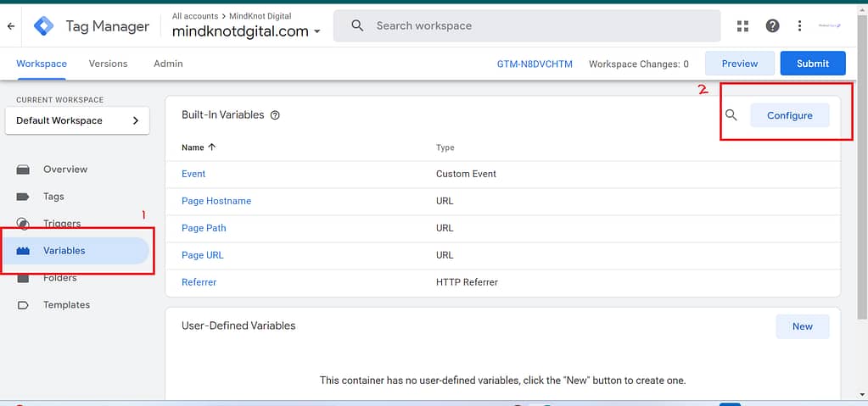Image resolution: width=868 pixels, height=406 pixels.
Task: Select Tags in the left sidebar
Action: pyautogui.click(x=53, y=197)
